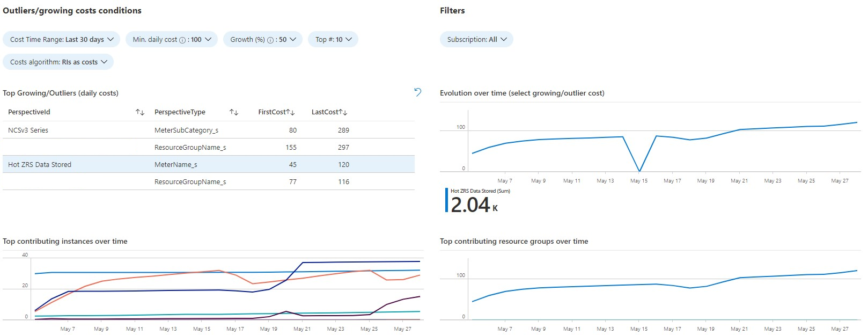Select the Hot ZRS Data Stored row

40,164
